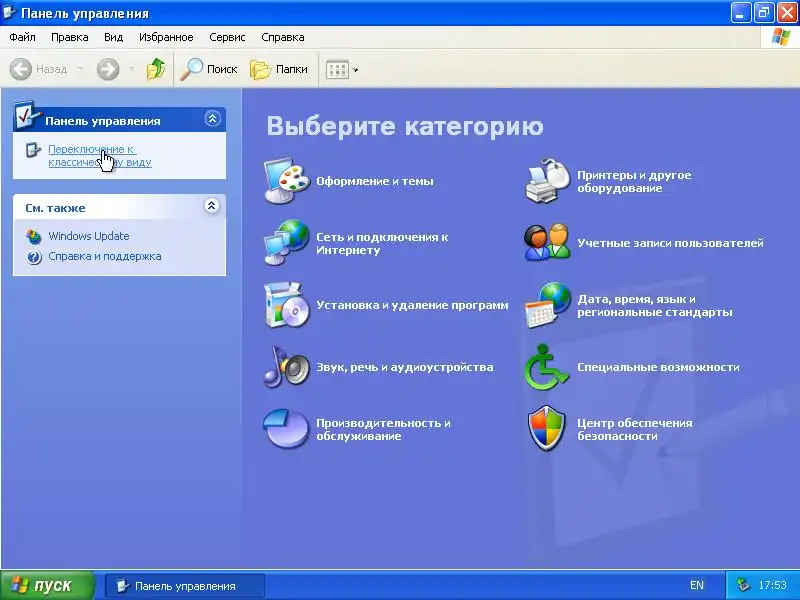Screen dimensions: 800x600
Task: Click Звук, речь и аудиоустройства link
Action: tap(405, 367)
